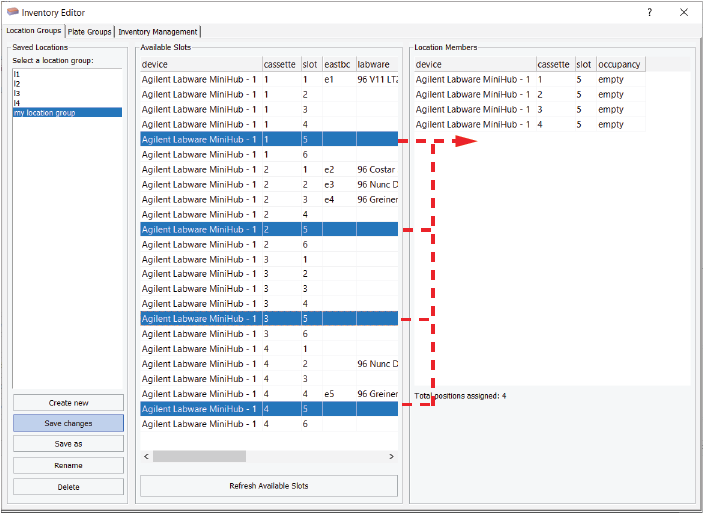Select highlighted Available Slots row cassette 4 slot 5

269,409
